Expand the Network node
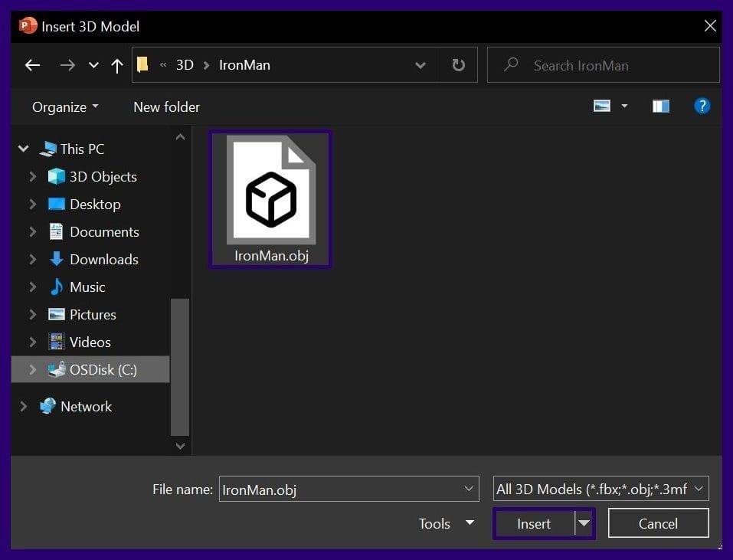 click(24, 406)
